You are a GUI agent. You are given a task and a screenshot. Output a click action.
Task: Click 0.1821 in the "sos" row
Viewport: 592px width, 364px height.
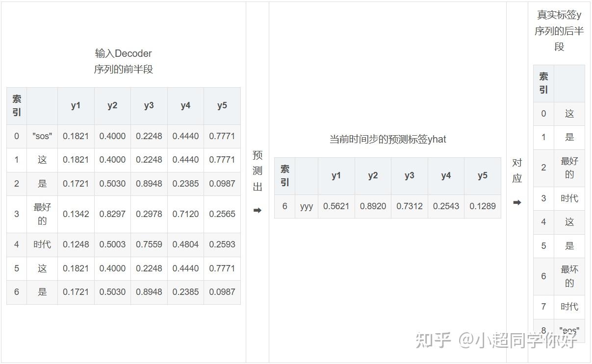76,136
